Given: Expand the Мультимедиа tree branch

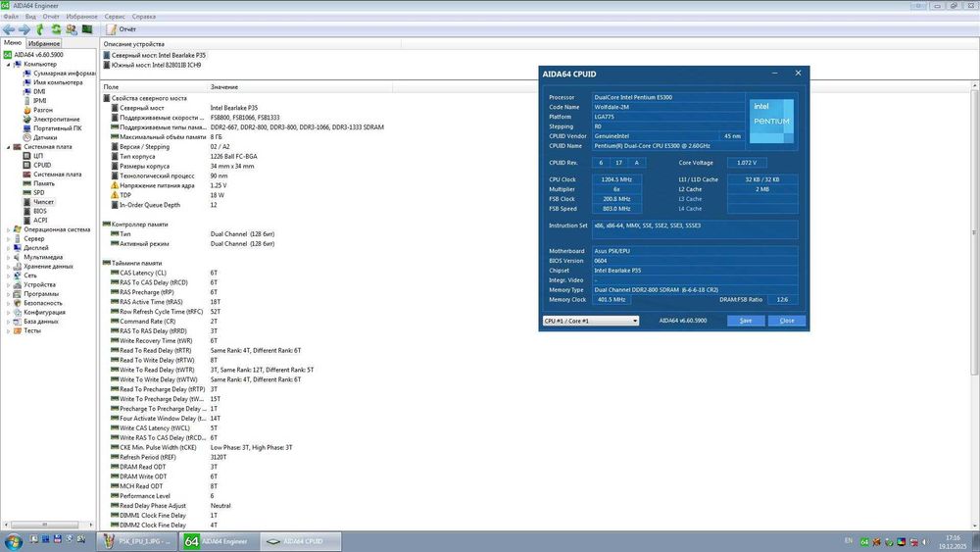Looking at the screenshot, I should click(9, 257).
